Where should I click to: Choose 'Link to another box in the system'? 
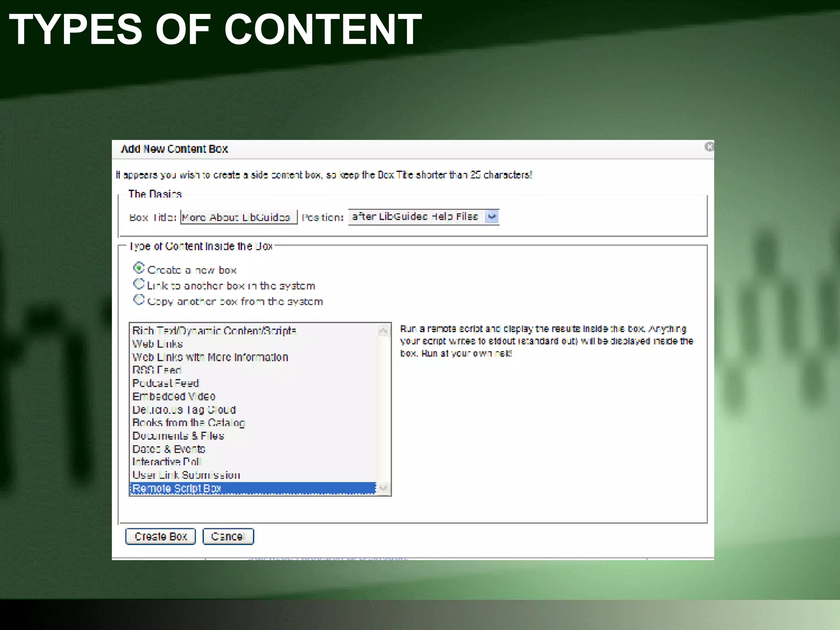tap(139, 284)
